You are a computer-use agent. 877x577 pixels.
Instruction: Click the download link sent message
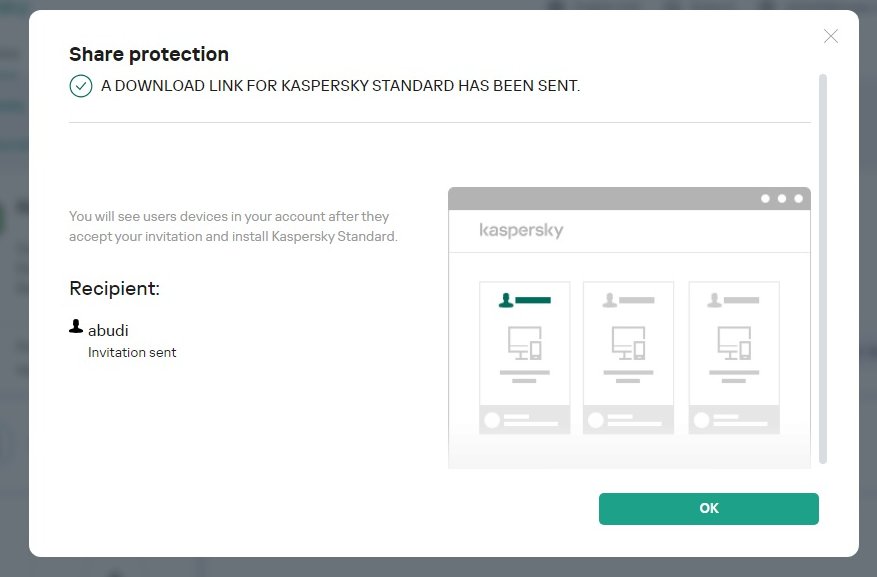tap(340, 86)
